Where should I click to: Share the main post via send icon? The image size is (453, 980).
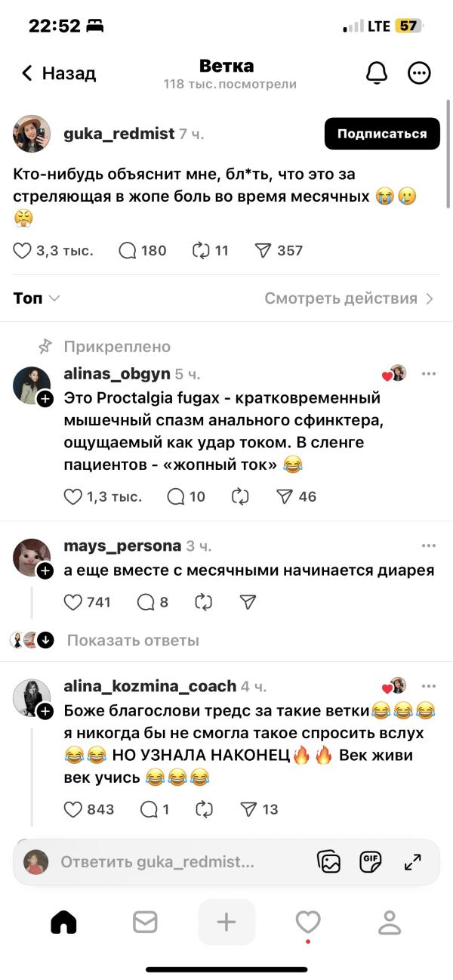pyautogui.click(x=263, y=251)
